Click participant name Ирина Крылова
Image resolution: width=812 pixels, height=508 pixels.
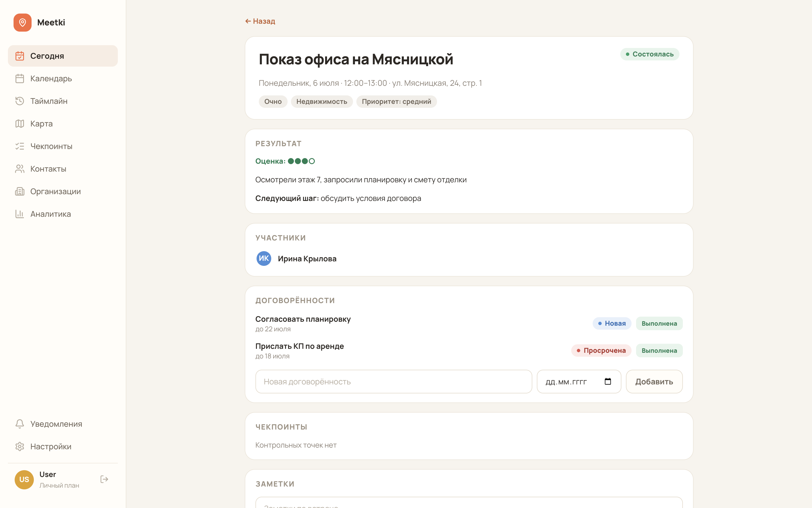click(307, 259)
